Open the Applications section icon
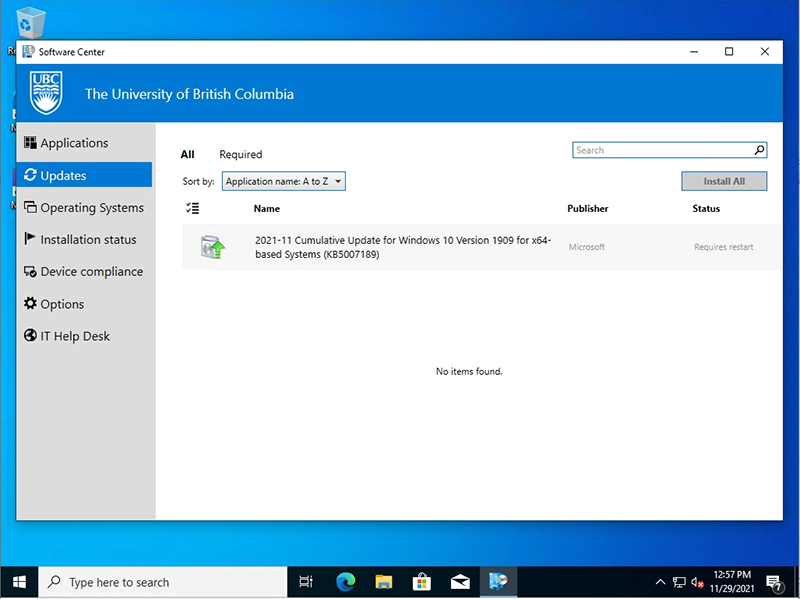 pos(31,143)
